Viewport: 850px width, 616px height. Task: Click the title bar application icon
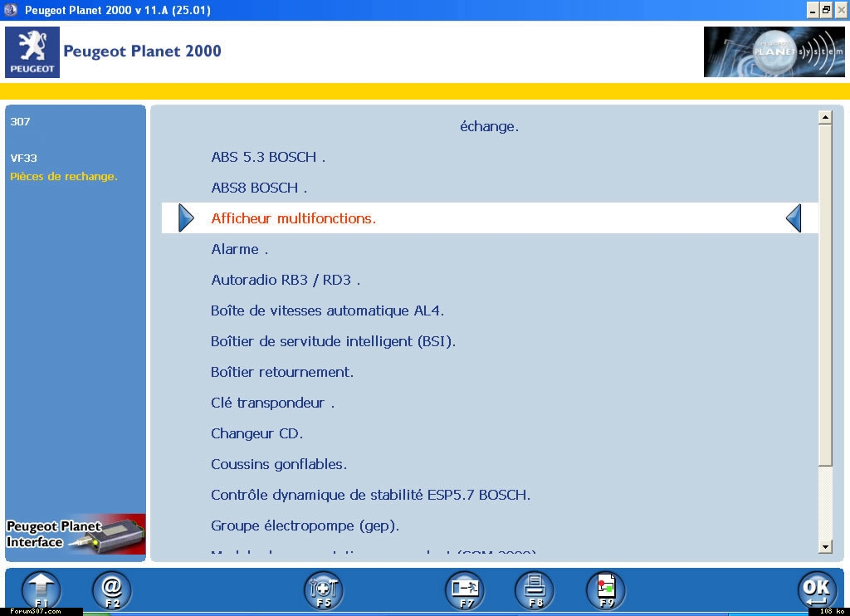coord(10,10)
